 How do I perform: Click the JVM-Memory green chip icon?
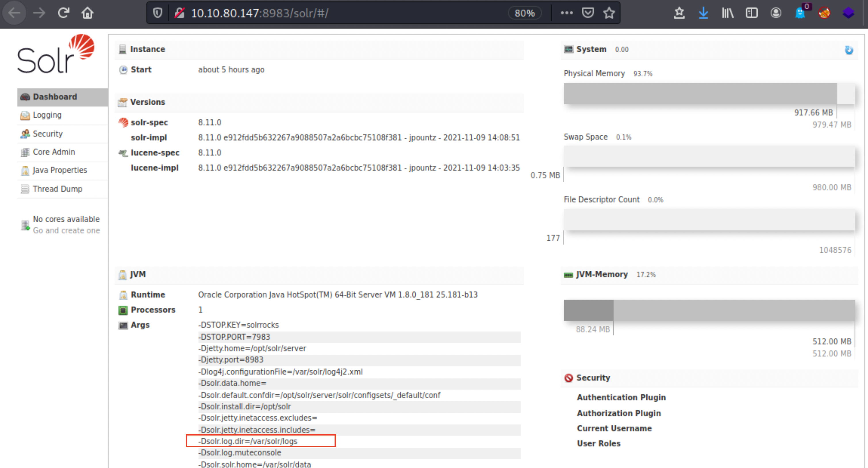(568, 275)
